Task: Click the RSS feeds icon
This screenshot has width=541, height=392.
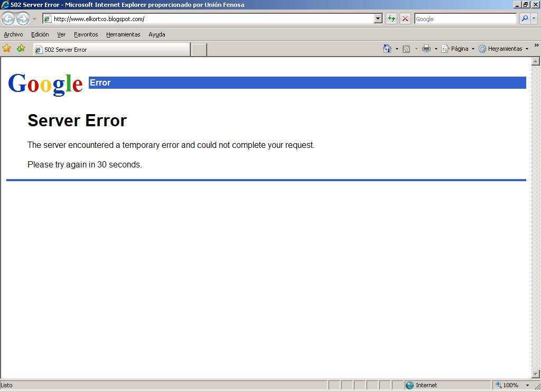Action: [406, 49]
